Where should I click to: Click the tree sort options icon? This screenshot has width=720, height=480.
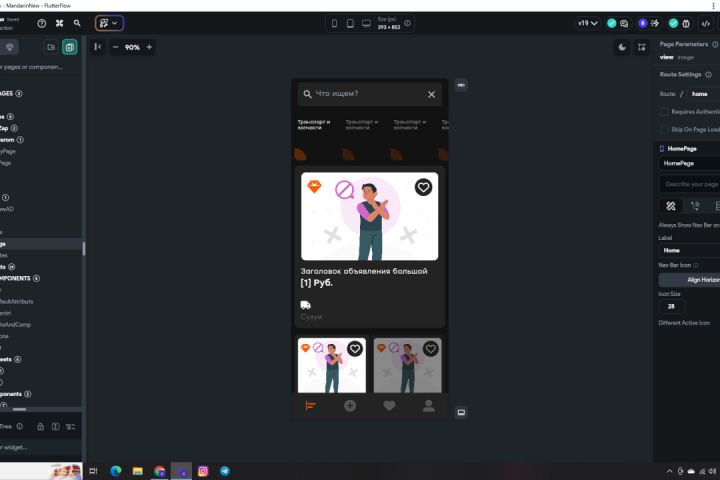click(70, 427)
